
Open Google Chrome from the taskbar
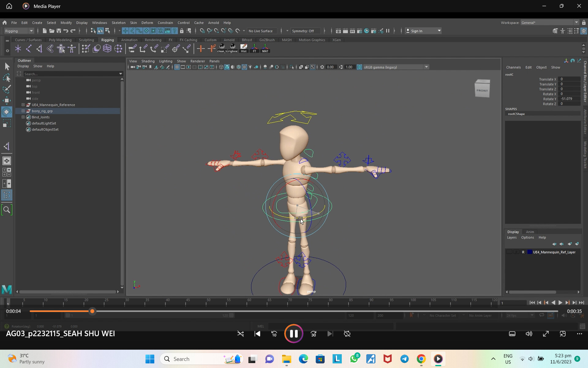click(420, 359)
